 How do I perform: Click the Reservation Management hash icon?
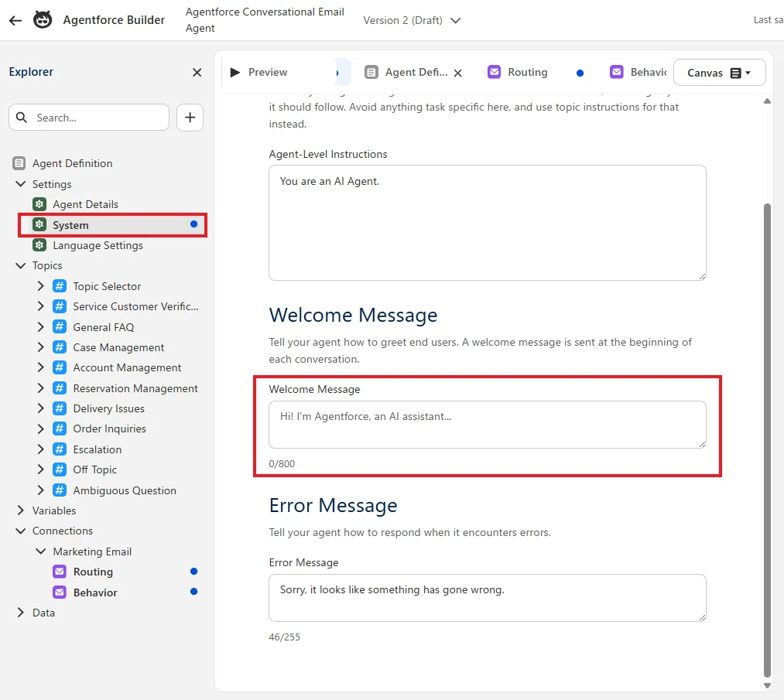coord(60,388)
